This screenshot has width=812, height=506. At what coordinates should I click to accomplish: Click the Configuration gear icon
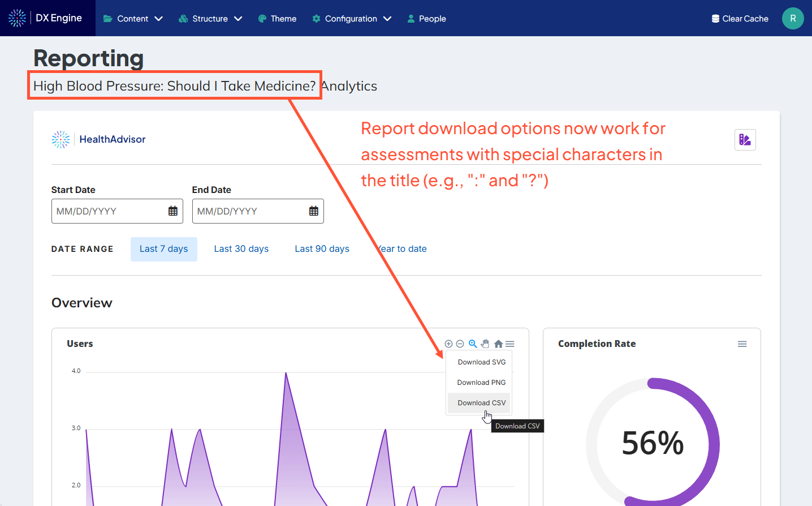316,19
